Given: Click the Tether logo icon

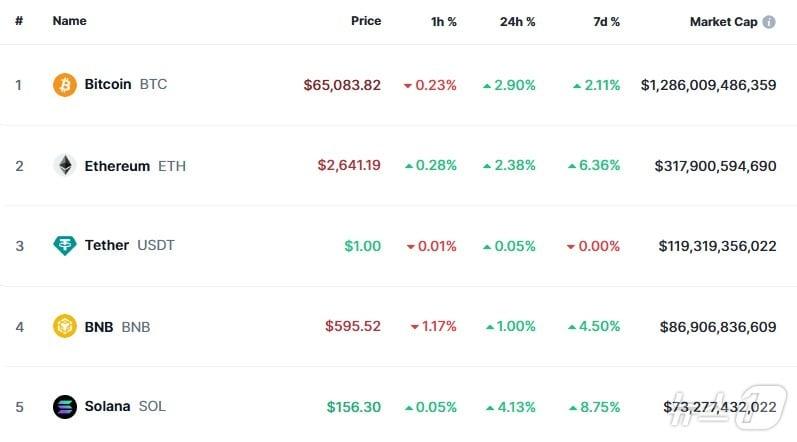Looking at the screenshot, I should [65, 246].
